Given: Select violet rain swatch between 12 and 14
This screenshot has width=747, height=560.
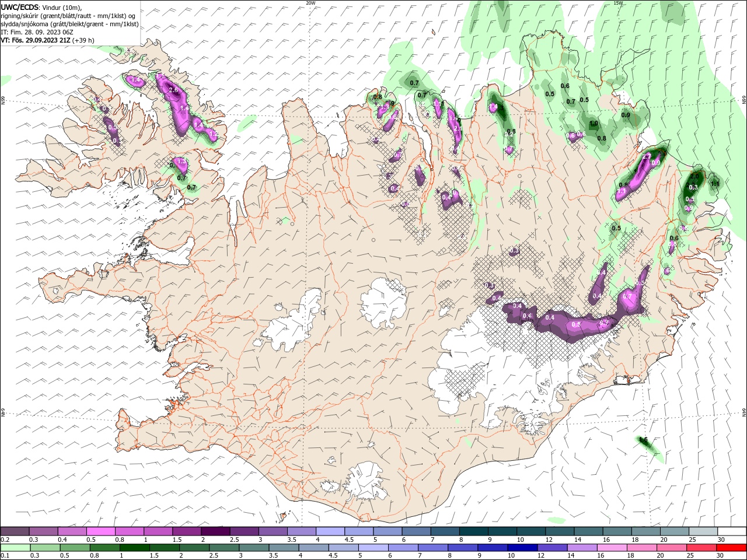Looking at the screenshot, I should (551, 548).
